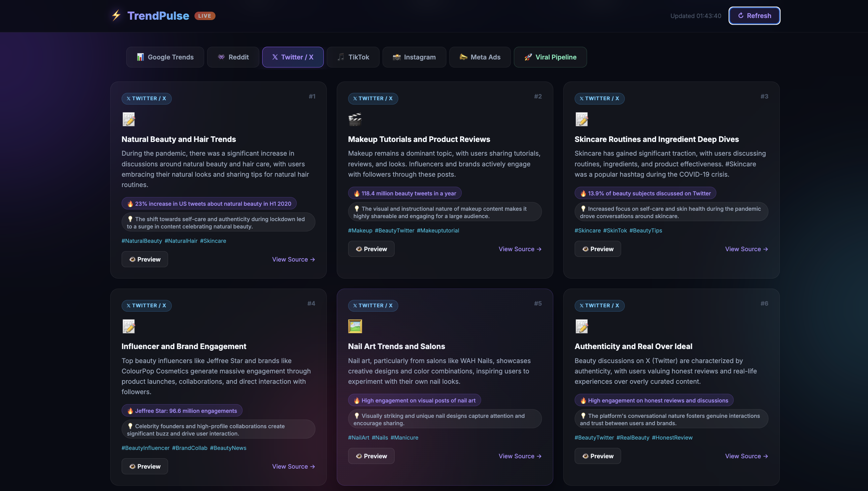Image resolution: width=868 pixels, height=491 pixels.
Task: Click the TrendPulse lightning bolt logo
Action: pos(116,15)
